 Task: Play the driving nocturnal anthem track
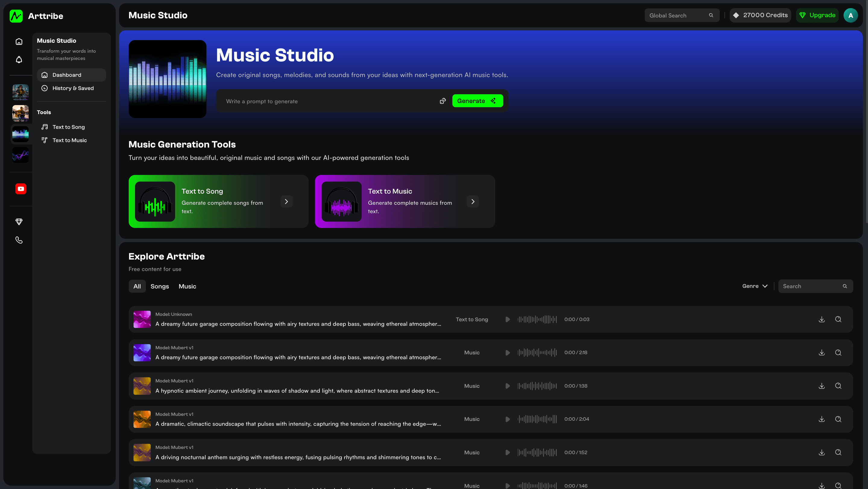508,453
